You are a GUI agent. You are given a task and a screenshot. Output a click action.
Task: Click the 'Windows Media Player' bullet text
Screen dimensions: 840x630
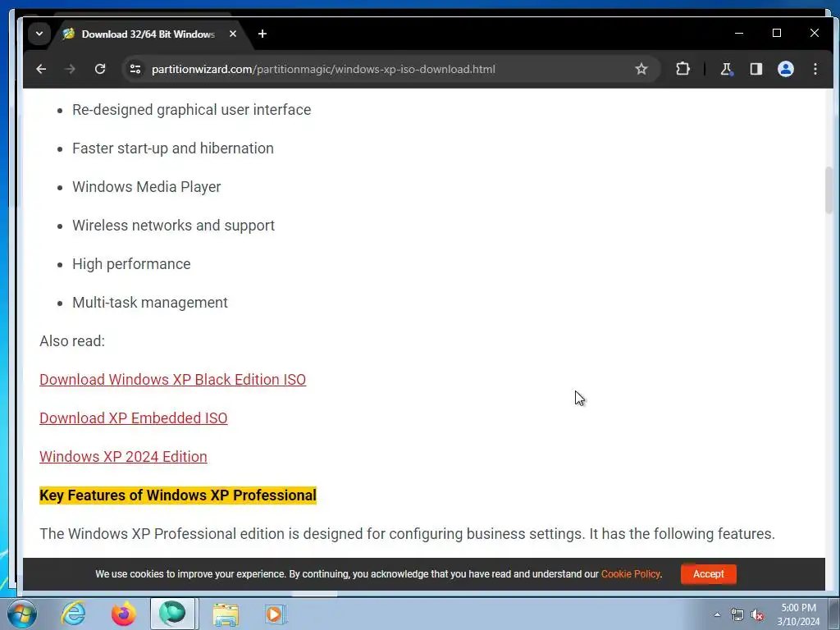[146, 186]
